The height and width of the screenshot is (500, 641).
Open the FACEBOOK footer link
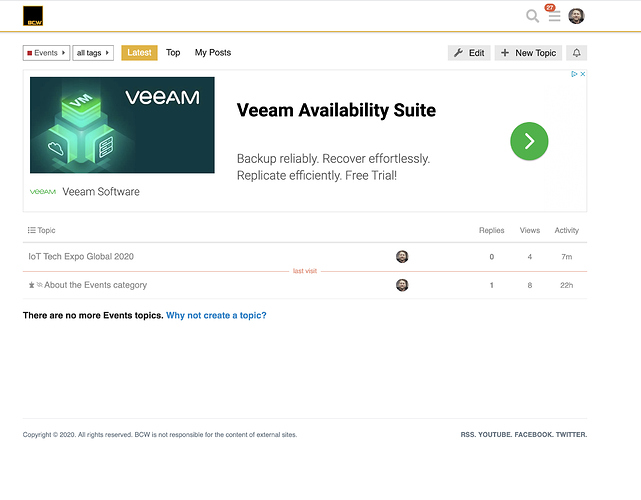point(533,435)
